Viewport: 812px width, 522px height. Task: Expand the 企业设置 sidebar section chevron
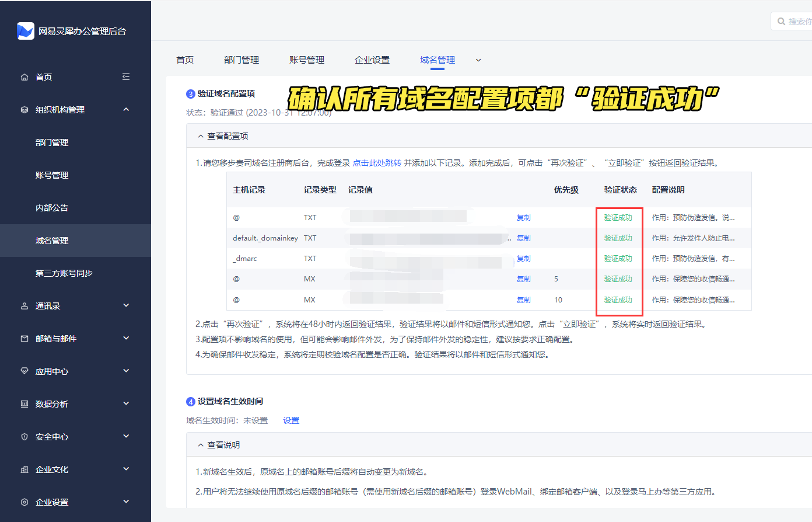pyautogui.click(x=126, y=502)
